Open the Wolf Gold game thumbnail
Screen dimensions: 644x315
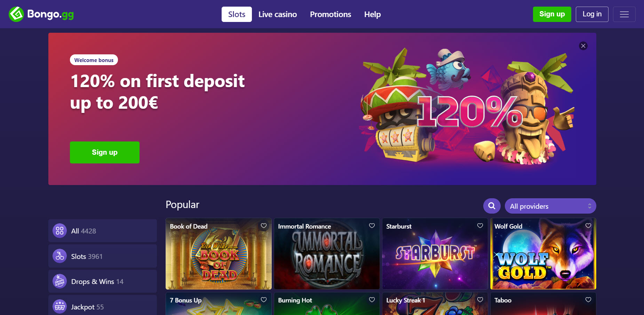point(543,254)
